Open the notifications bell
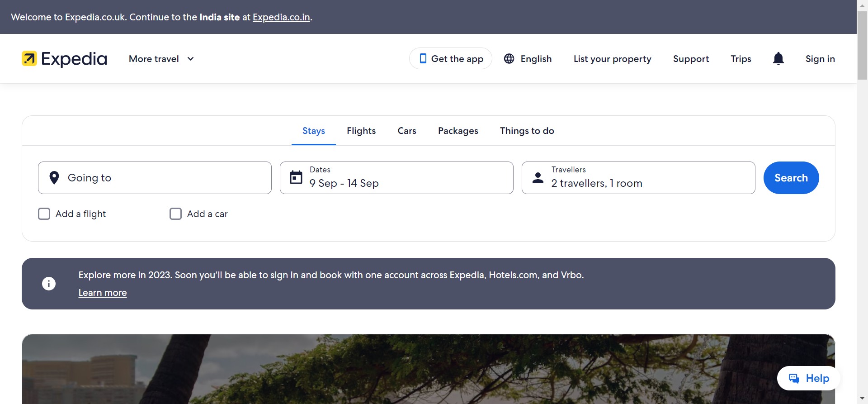 (x=778, y=59)
